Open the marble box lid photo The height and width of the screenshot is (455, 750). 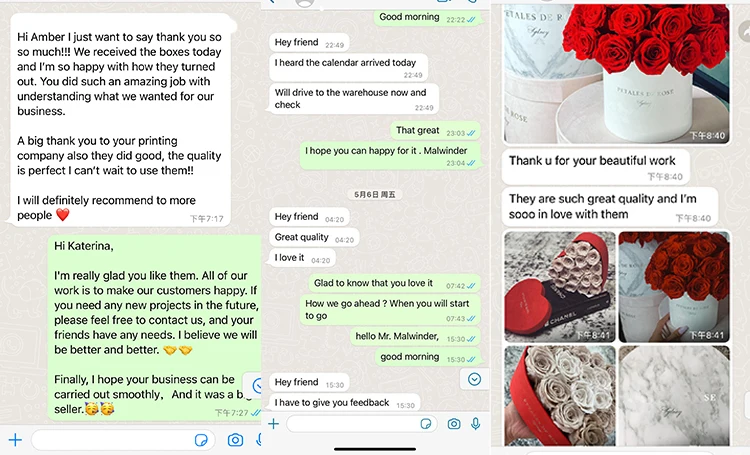(x=674, y=396)
